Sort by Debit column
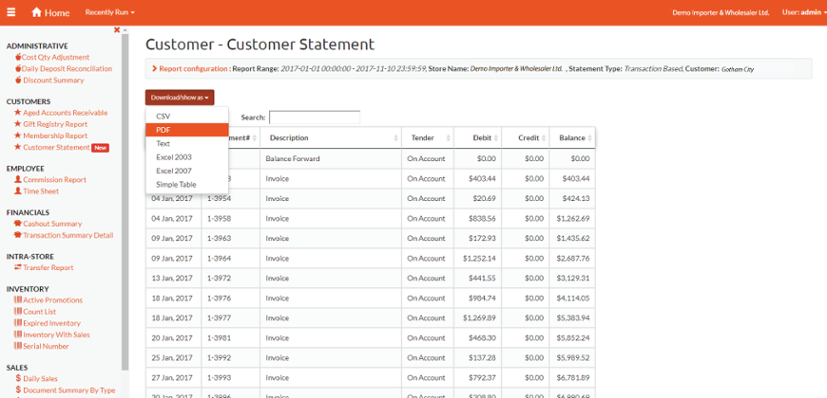The width and height of the screenshot is (827, 398). pyautogui.click(x=478, y=138)
